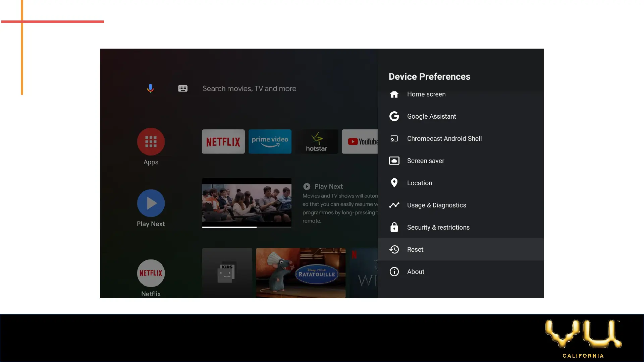Click the blue Play Next circle icon
Viewport: 644px width, 362px height.
pyautogui.click(x=151, y=203)
